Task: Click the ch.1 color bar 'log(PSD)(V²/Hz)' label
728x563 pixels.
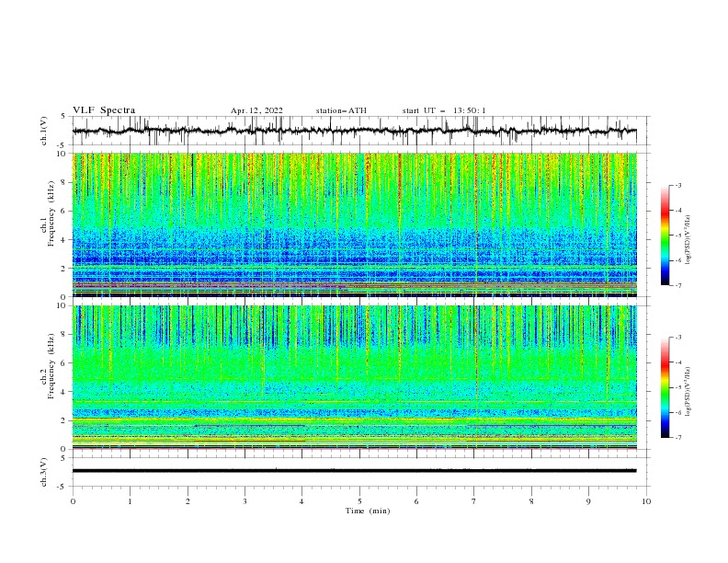Action: (688, 240)
